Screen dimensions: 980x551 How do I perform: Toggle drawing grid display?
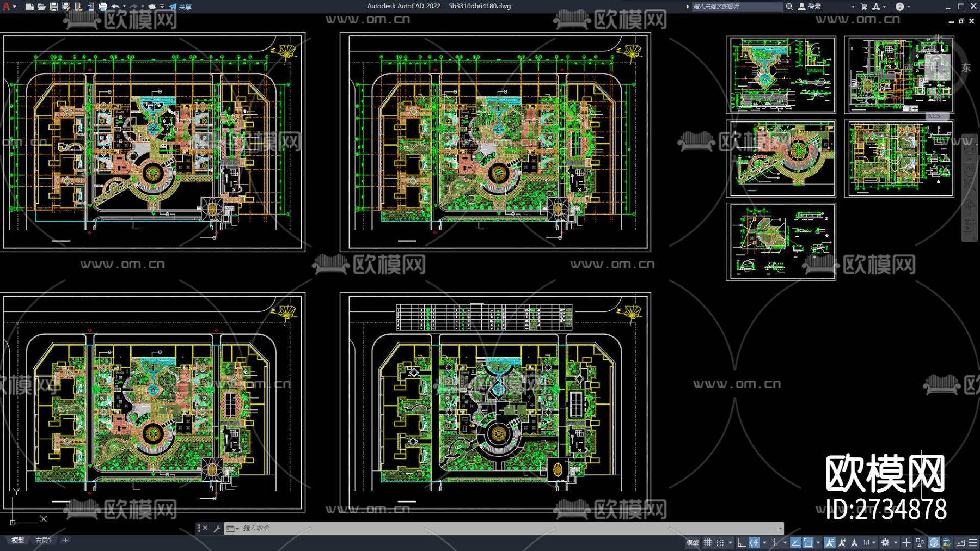coord(708,542)
